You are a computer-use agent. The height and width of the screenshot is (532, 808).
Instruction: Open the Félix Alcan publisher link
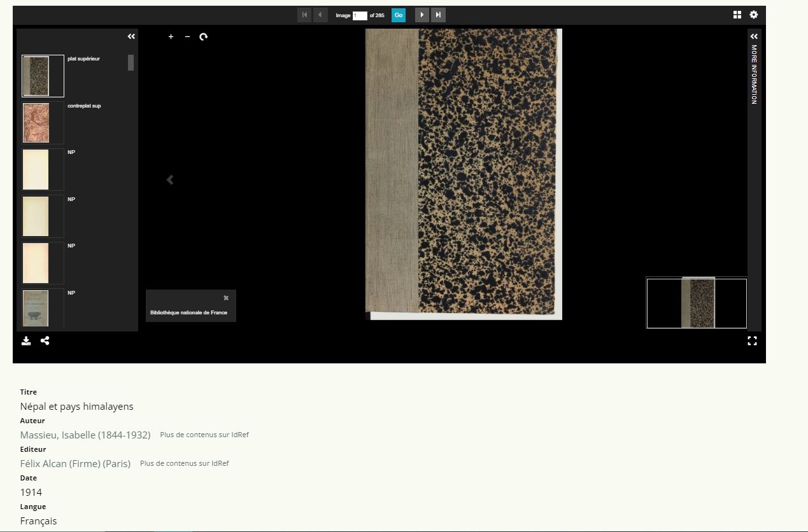75,464
